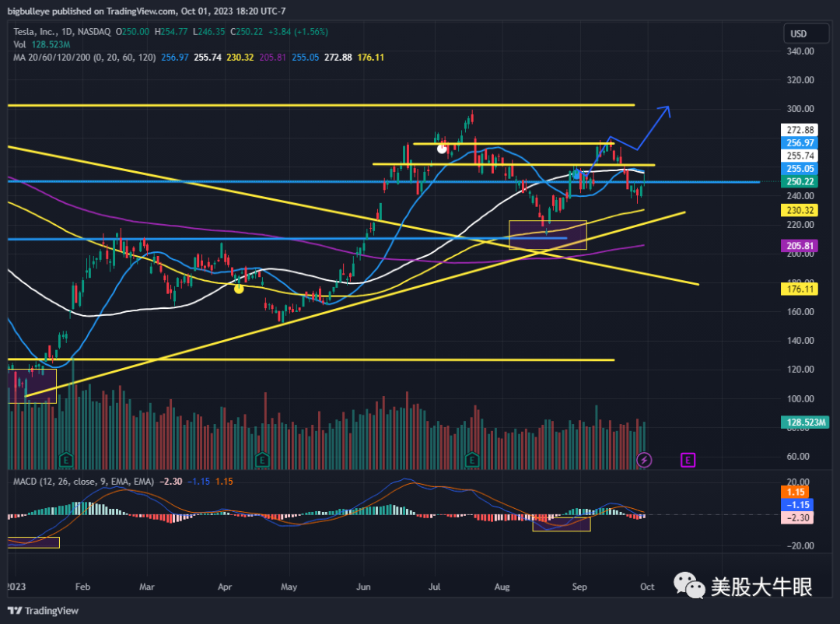
Task: Click the pink -2.30 MACD scale label
Action: click(x=797, y=518)
